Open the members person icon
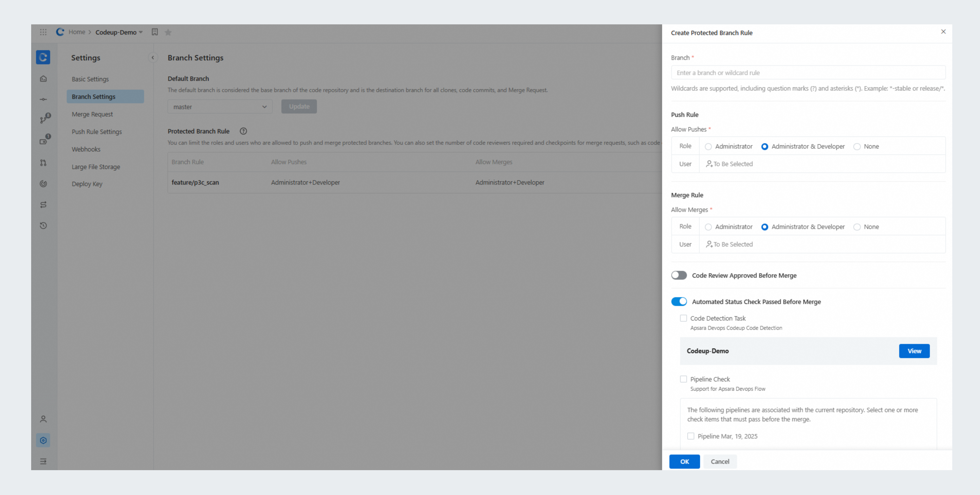Viewport: 980px width, 495px height. coord(43,419)
